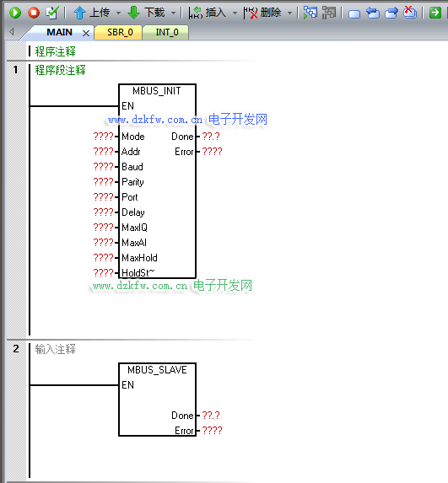Click the green RUN PLC icon
The width and height of the screenshot is (448, 483).
(15, 13)
